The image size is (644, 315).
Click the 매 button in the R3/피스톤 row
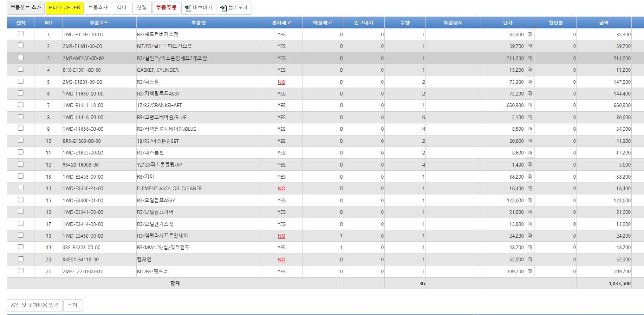click(x=530, y=82)
